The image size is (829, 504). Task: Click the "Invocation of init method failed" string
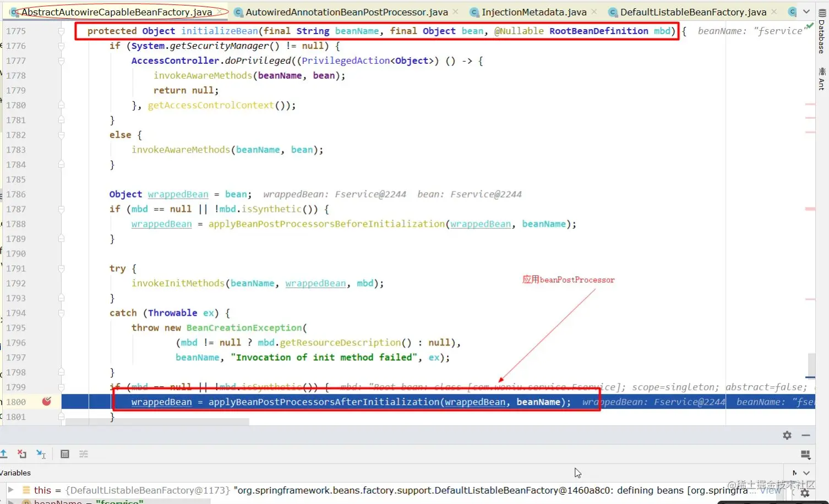[x=324, y=358]
